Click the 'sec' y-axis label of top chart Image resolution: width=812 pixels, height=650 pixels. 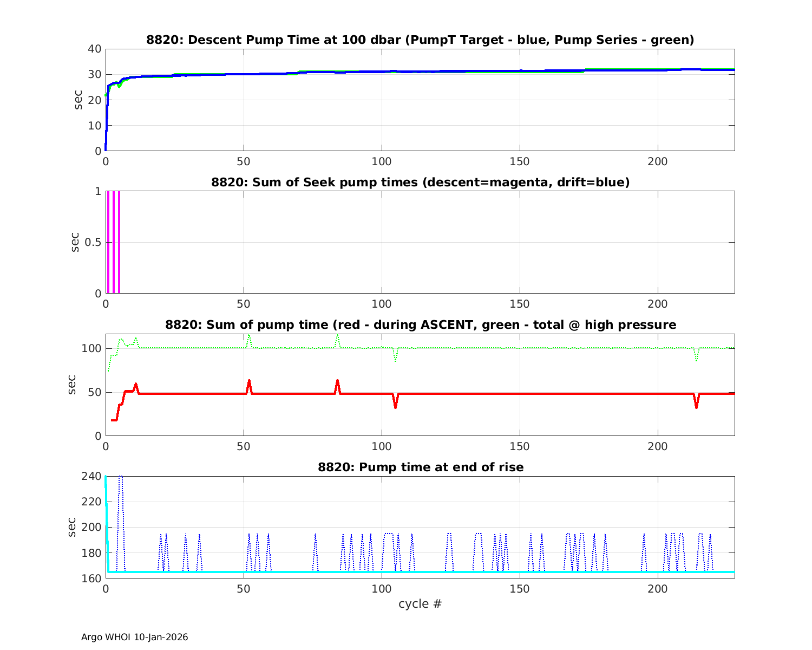78,100
